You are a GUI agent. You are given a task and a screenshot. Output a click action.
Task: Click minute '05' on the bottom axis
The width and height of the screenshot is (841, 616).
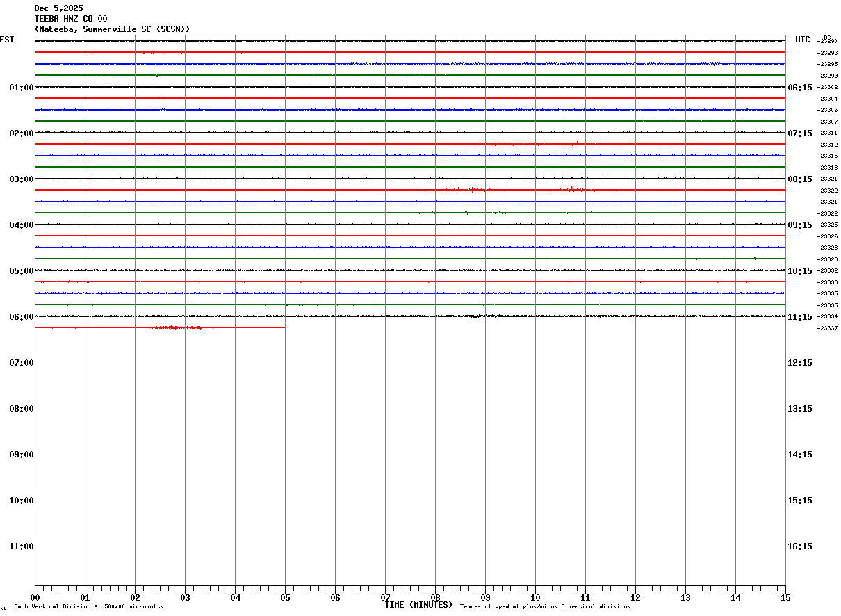click(x=285, y=598)
